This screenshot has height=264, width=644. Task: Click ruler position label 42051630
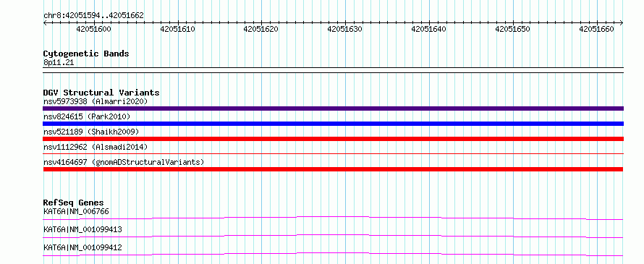pyautogui.click(x=344, y=29)
